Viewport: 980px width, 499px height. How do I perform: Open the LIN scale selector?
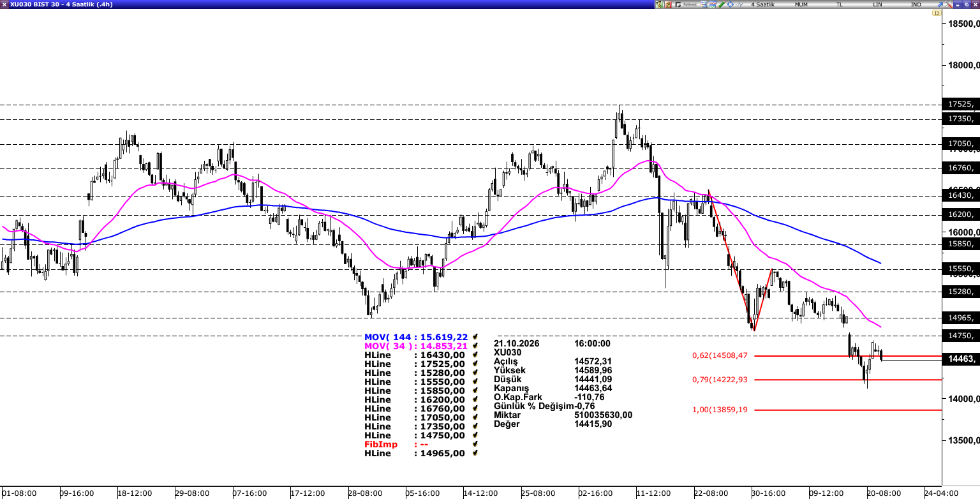[x=878, y=4]
